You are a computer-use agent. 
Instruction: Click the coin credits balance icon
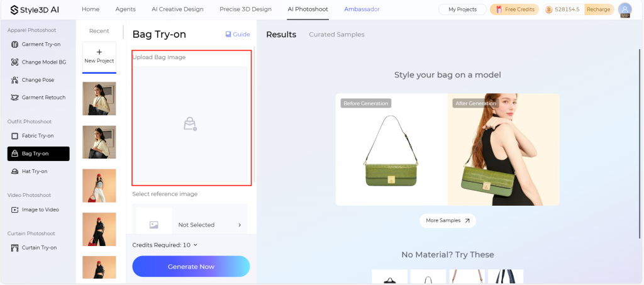(548, 9)
